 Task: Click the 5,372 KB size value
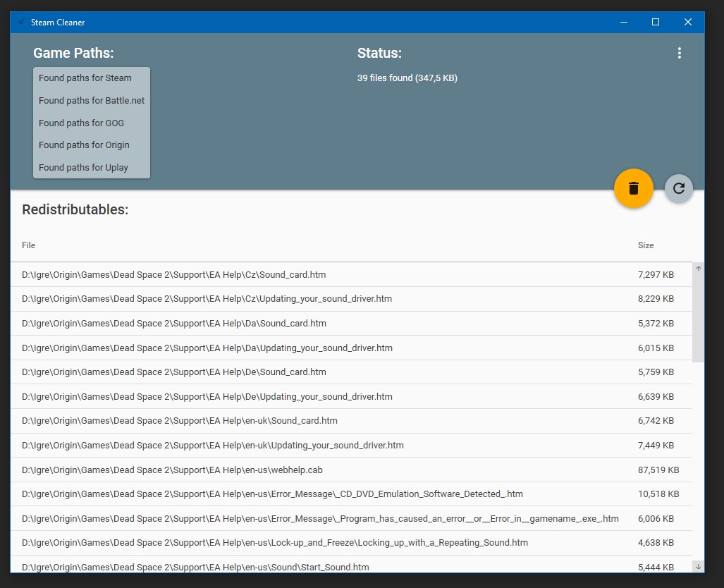pos(656,324)
